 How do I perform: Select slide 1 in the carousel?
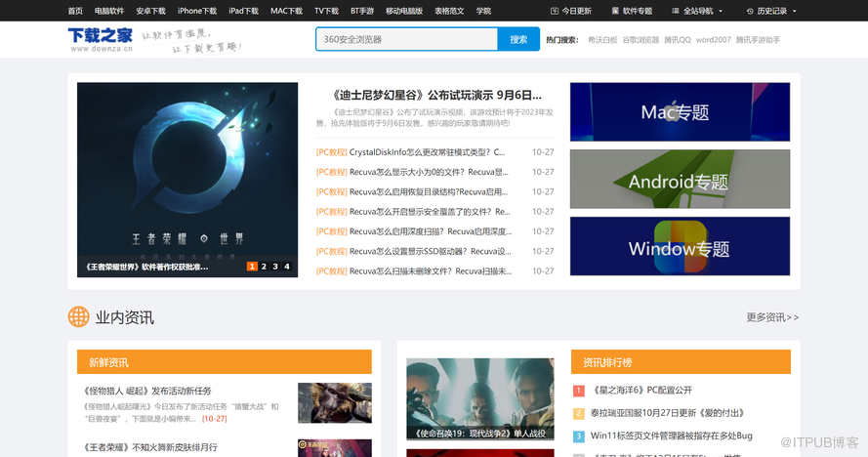(252, 267)
